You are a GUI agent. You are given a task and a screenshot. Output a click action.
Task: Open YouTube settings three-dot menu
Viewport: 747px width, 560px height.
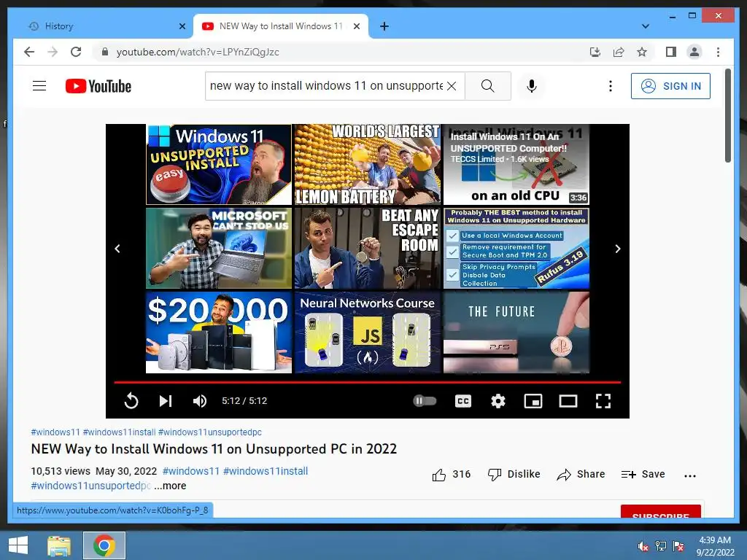coord(611,86)
